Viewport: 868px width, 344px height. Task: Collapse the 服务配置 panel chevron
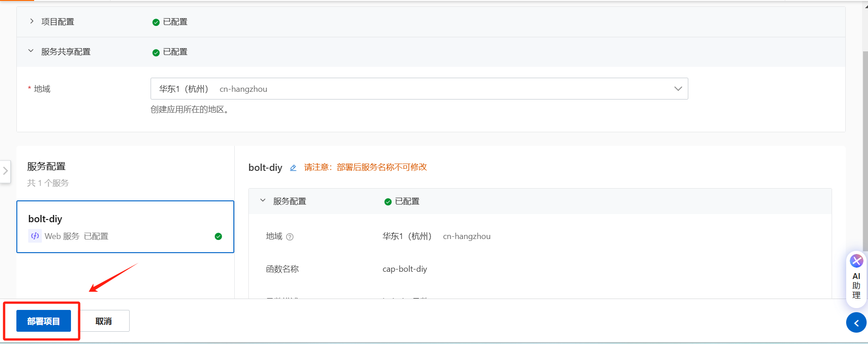pyautogui.click(x=262, y=200)
